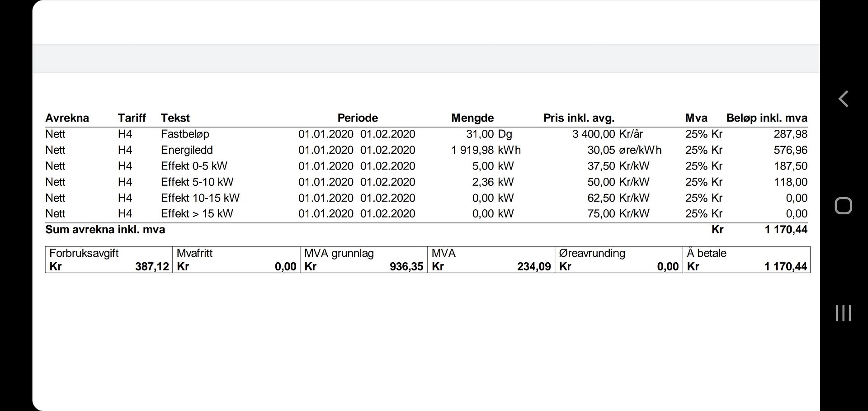The image size is (868, 411).
Task: Tap the Effekt > 15 kW line
Action: click(x=197, y=213)
